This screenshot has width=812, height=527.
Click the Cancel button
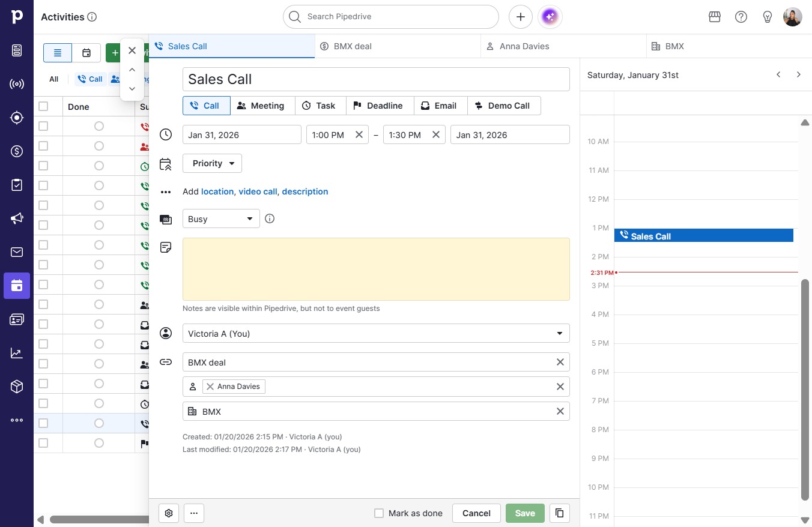[476, 513]
